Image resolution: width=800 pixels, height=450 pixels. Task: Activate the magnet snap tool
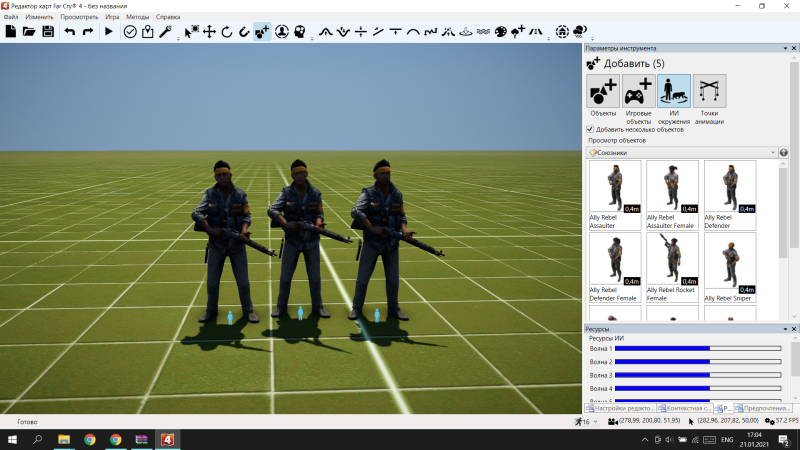point(244,32)
